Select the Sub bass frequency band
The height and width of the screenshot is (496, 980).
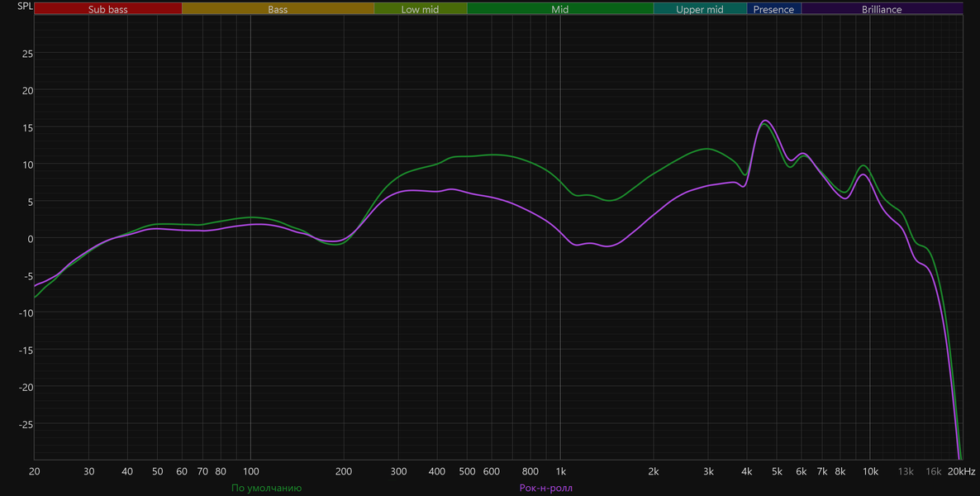(108, 9)
